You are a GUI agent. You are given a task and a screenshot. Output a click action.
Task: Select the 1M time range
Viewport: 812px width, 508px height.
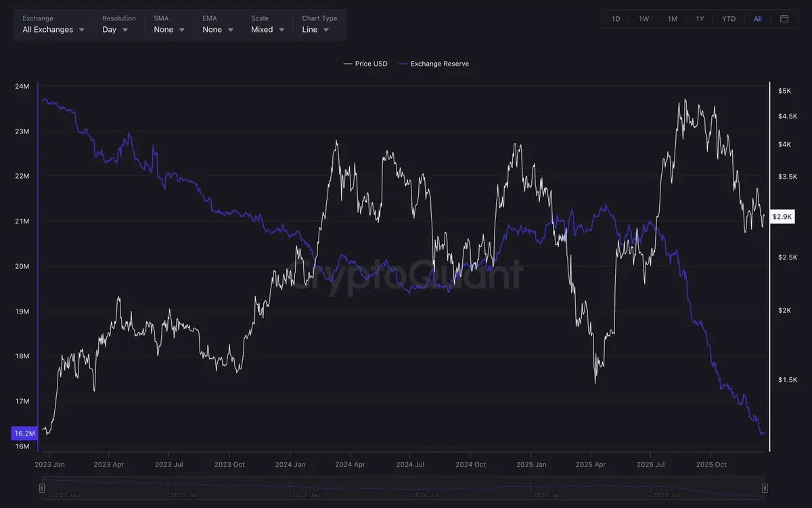672,19
